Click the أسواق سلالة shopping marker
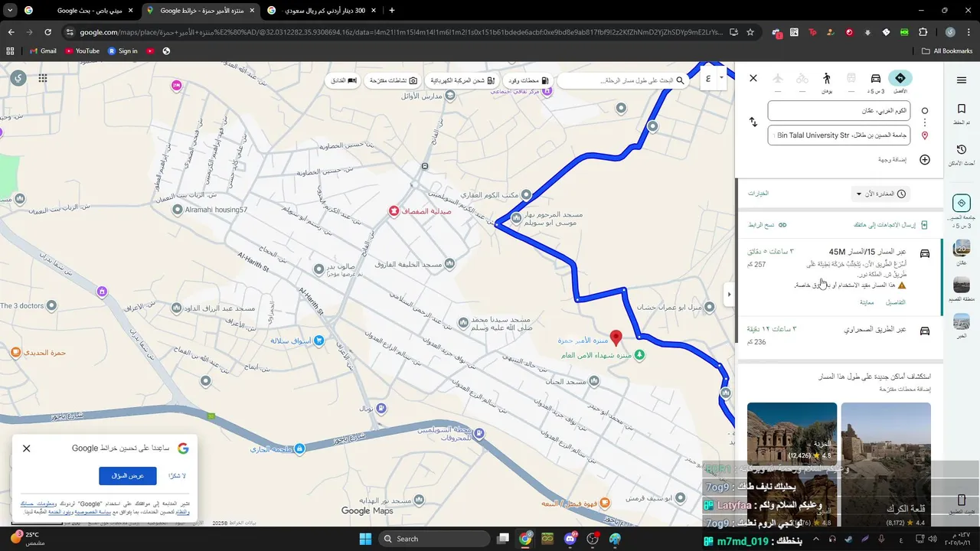The image size is (980, 551). (x=319, y=340)
